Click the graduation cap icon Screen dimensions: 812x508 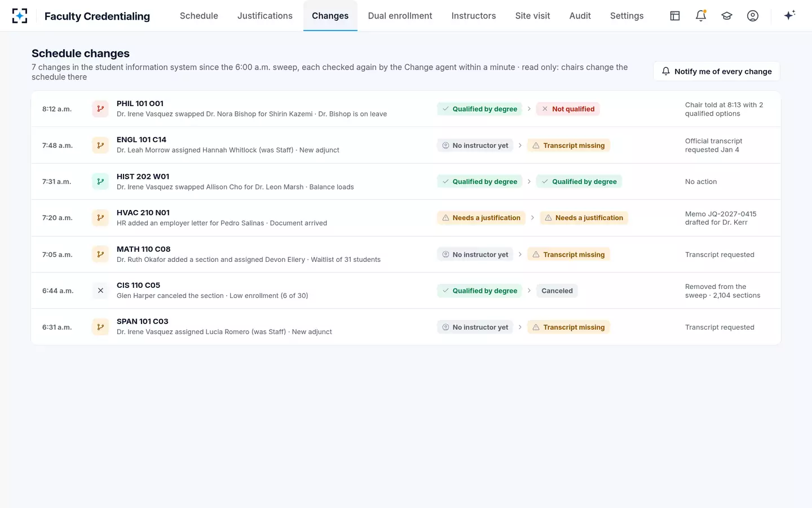[727, 16]
